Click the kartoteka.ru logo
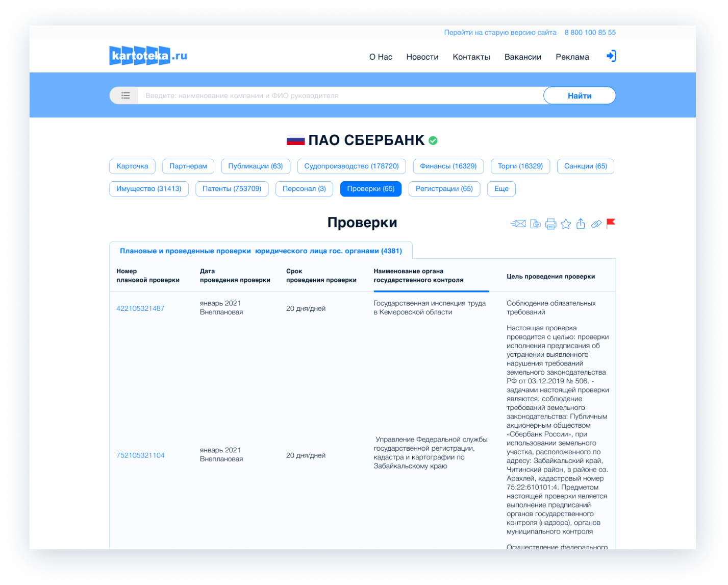The height and width of the screenshot is (585, 728). [x=148, y=56]
